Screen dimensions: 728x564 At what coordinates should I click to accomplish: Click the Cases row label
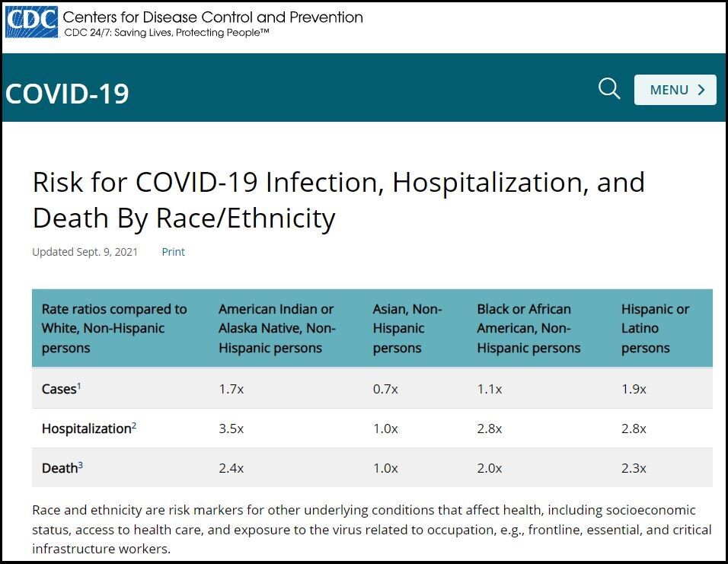59,389
